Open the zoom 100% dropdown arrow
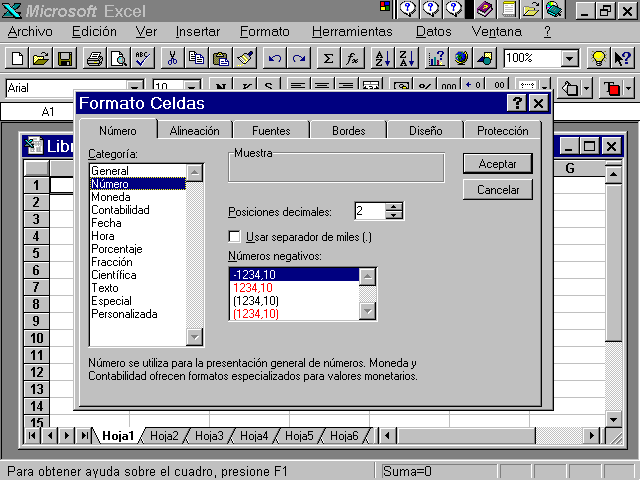 569,58
